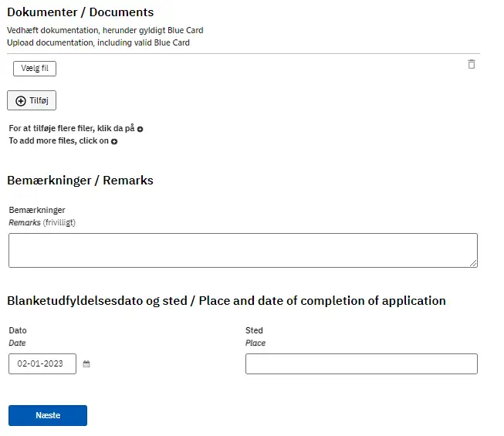Click the plus icon inside Tilføj button
Screen dimensions: 504x436
21,101
